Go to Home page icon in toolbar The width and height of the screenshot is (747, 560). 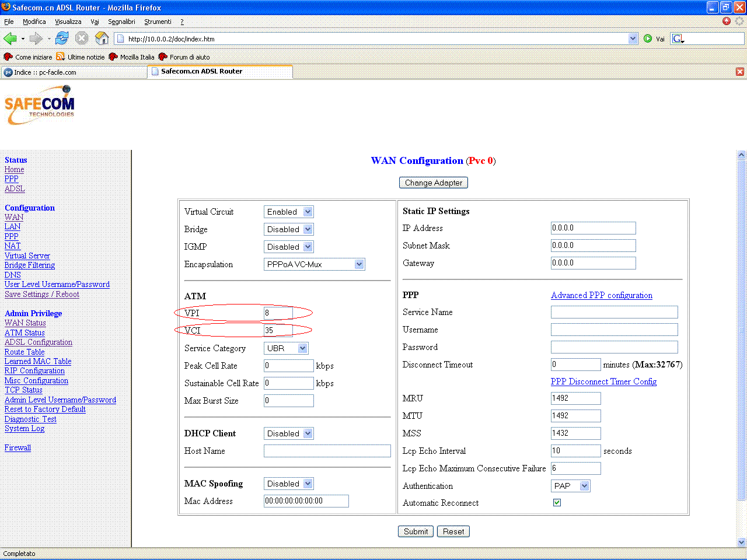[102, 38]
